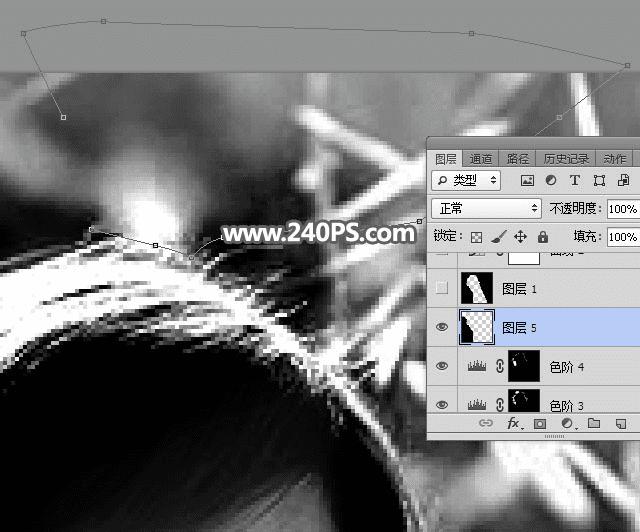Select the 色阶 3 layer mask thumbnail
Screen dimensions: 640x532
[524, 401]
